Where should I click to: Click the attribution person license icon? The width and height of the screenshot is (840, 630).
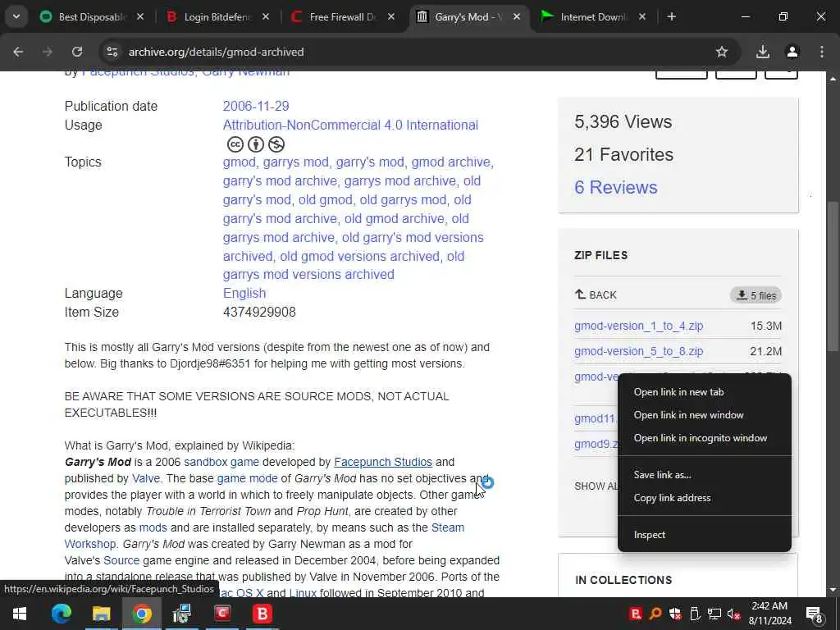(256, 144)
